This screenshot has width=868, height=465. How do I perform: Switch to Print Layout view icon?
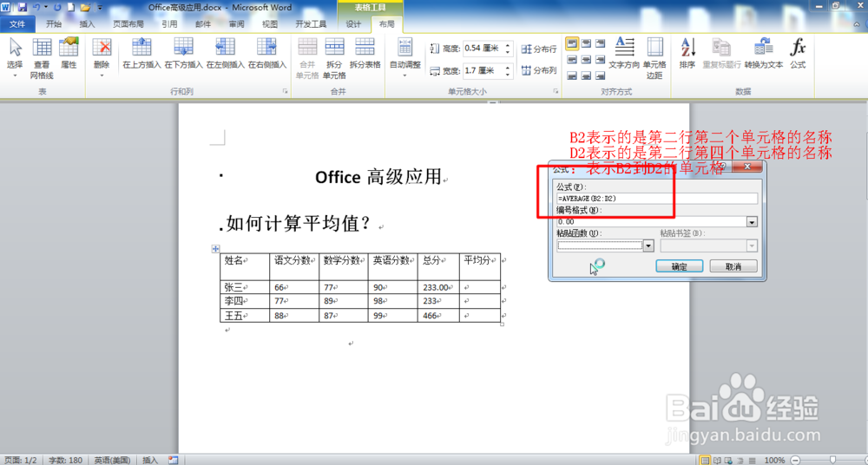click(x=705, y=460)
